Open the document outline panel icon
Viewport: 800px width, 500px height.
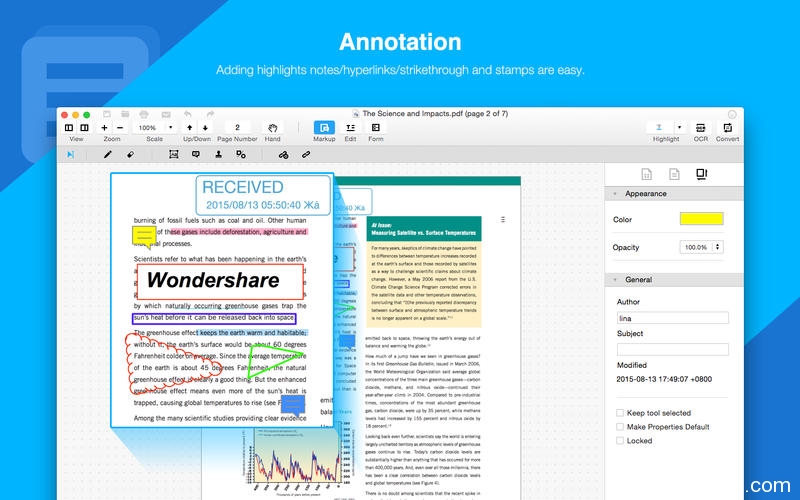tap(674, 174)
